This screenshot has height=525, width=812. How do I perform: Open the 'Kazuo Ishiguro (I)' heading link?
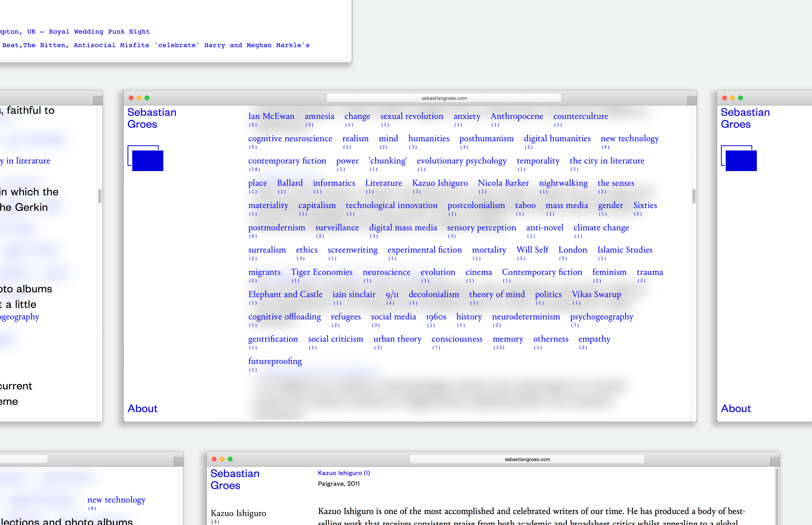[343, 473]
